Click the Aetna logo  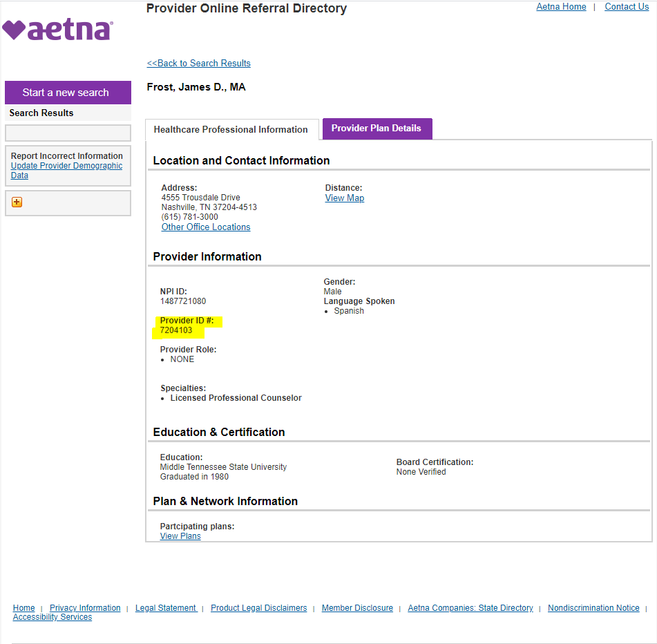(58, 30)
